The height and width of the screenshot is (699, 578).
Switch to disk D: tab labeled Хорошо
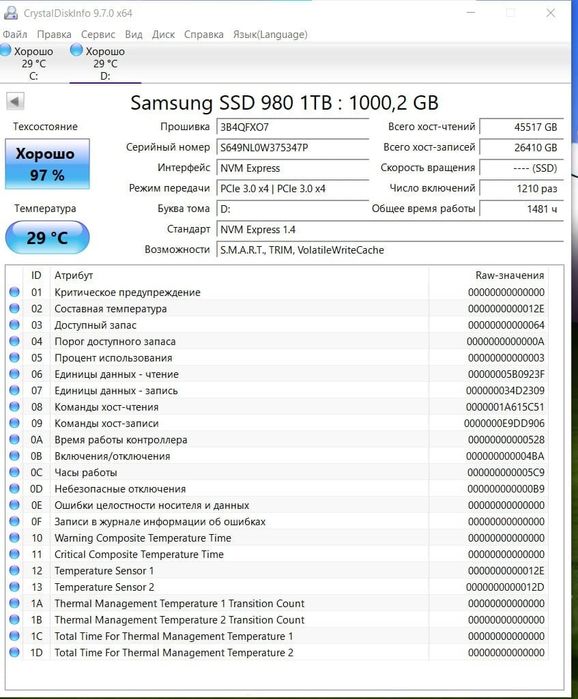click(105, 63)
